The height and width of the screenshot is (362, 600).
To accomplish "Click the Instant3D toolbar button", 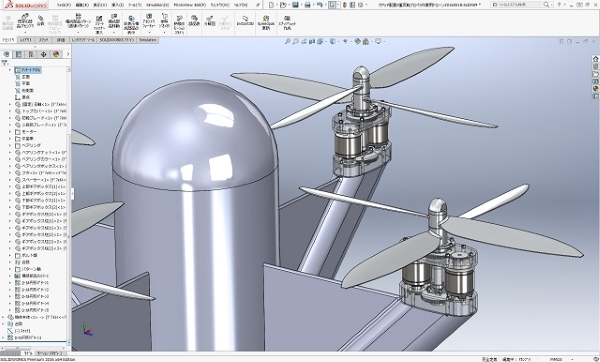I will tap(245, 21).
